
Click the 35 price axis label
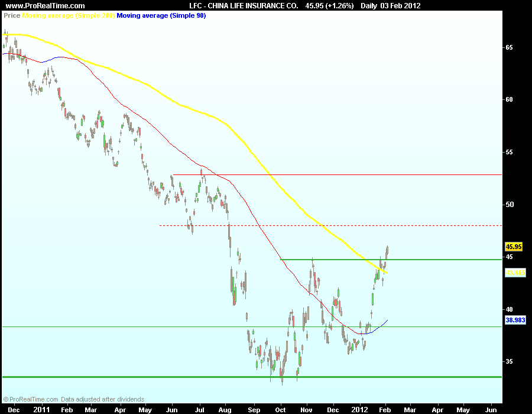point(509,362)
